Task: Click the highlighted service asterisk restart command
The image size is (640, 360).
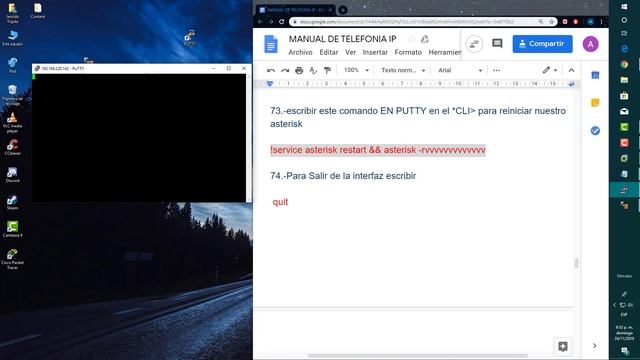Action: click(x=378, y=150)
